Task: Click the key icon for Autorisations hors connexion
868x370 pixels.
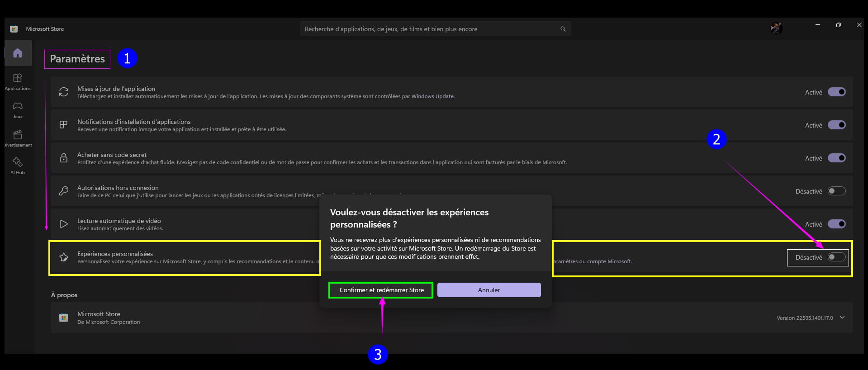Action: [64, 191]
